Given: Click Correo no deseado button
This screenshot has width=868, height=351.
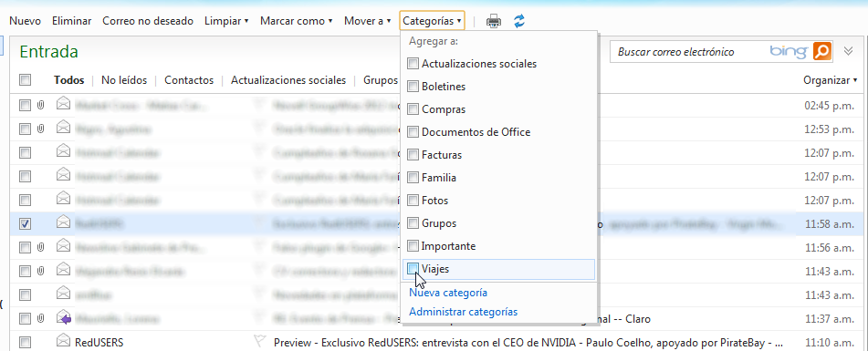Looking at the screenshot, I should coord(148,22).
